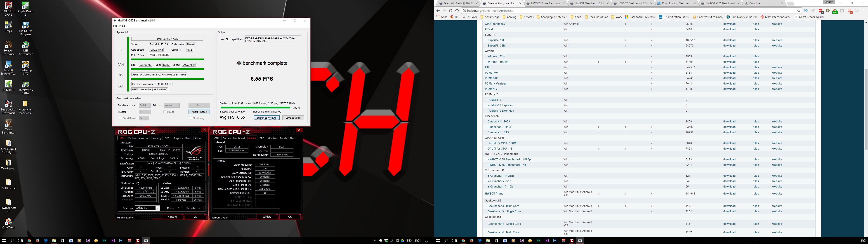Open the Help menu in HWBOT x265

coord(122,26)
